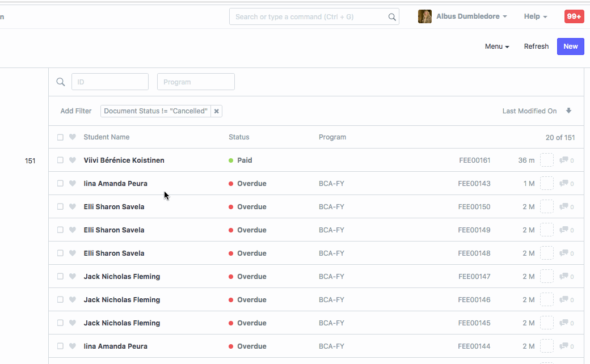Check the row for Jack Nicholas Fleming FEE00147
This screenshot has height=364, width=590.
(60, 276)
